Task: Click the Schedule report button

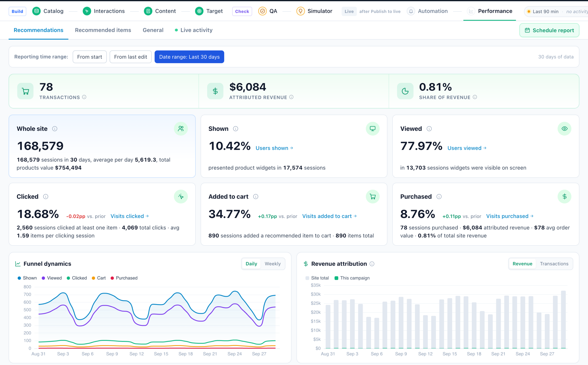Action: (x=549, y=30)
